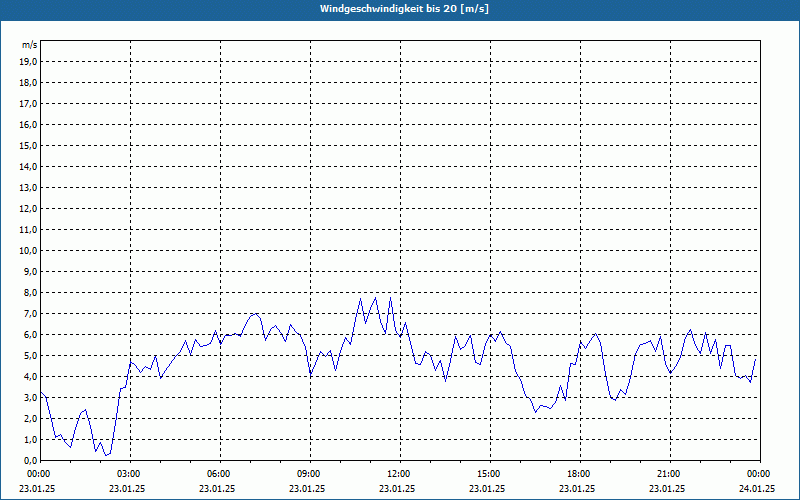Select the 14,0 y-axis label
800x500 pixels.
click(28, 166)
